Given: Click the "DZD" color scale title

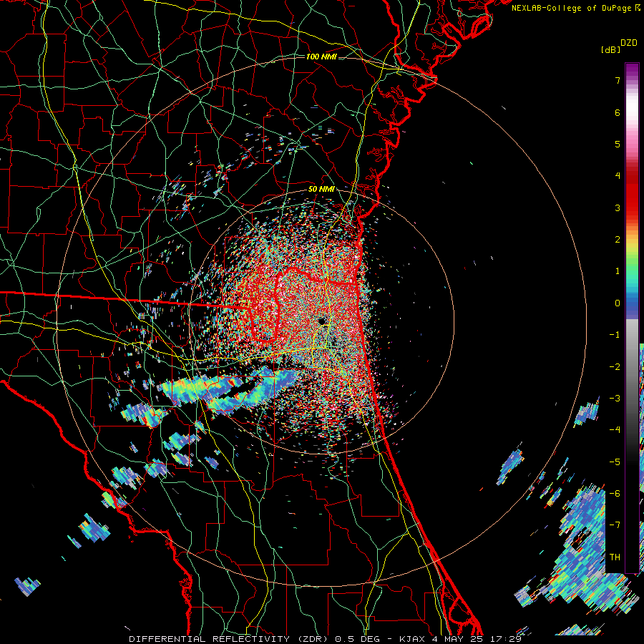Looking at the screenshot, I should [x=629, y=43].
